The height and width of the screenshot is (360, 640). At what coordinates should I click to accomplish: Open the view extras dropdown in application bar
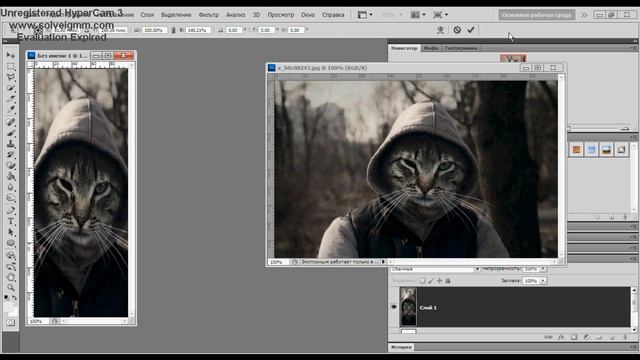pyautogui.click(x=365, y=15)
